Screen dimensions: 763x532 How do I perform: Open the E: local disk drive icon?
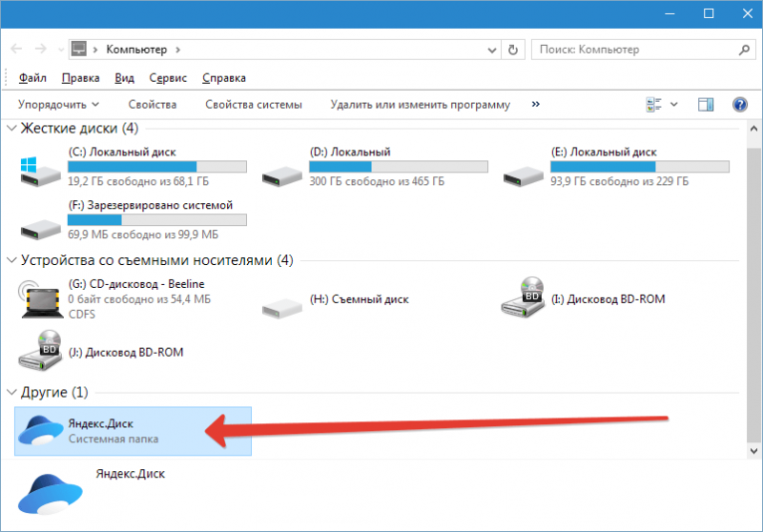523,176
